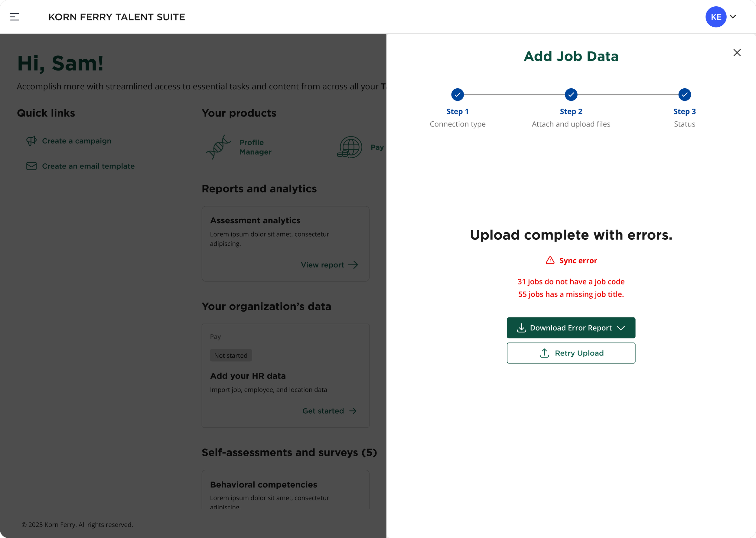Open Profile Manager via its DNA icon
This screenshot has width=756, height=538.
pyautogui.click(x=218, y=147)
